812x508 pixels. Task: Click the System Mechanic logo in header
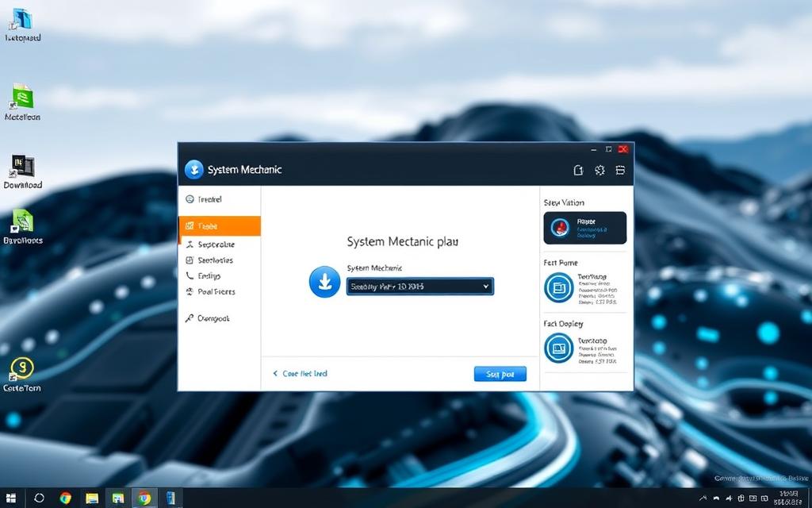(x=193, y=169)
